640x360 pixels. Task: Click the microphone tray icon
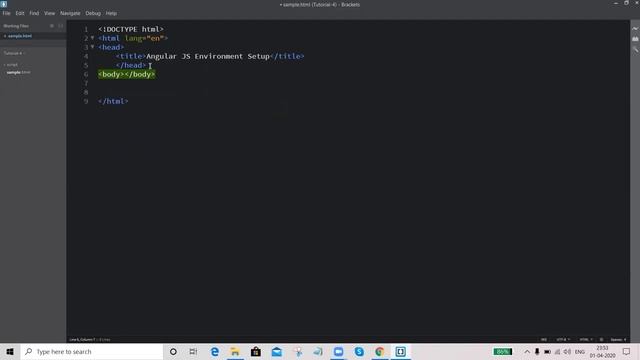pyautogui.click(x=537, y=351)
